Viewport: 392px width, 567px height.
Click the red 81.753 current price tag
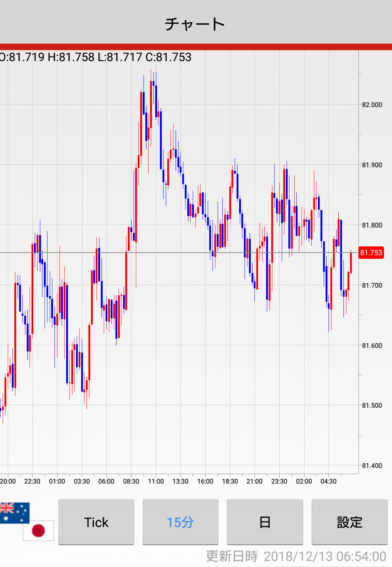point(371,253)
